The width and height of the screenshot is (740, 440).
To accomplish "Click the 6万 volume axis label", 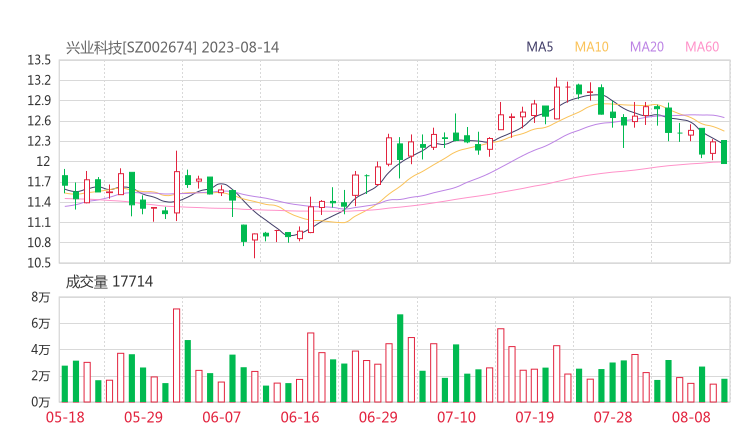I will click(41, 324).
